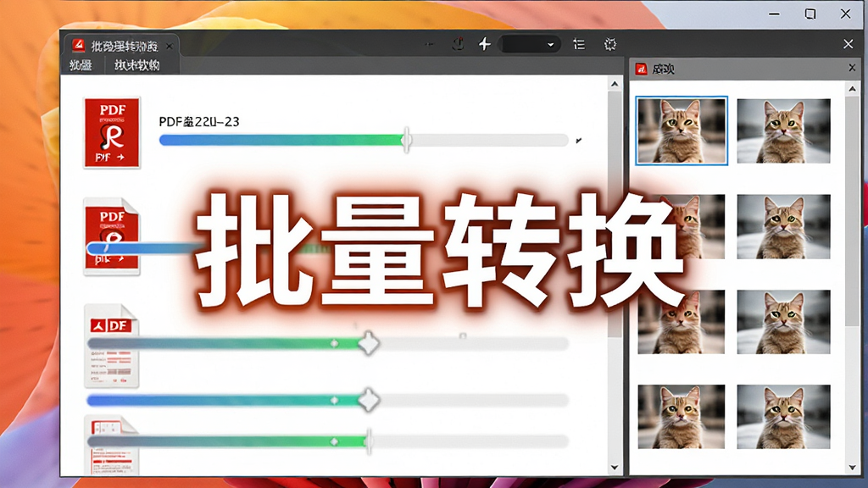Click the handle on the bottom slider

pyautogui.click(x=369, y=441)
